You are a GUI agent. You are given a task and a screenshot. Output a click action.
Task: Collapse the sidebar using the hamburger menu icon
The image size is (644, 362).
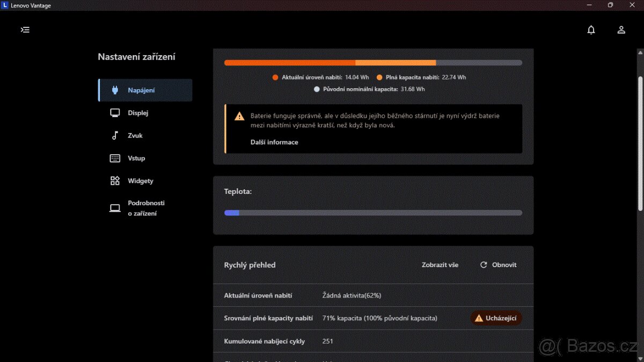coord(25,30)
